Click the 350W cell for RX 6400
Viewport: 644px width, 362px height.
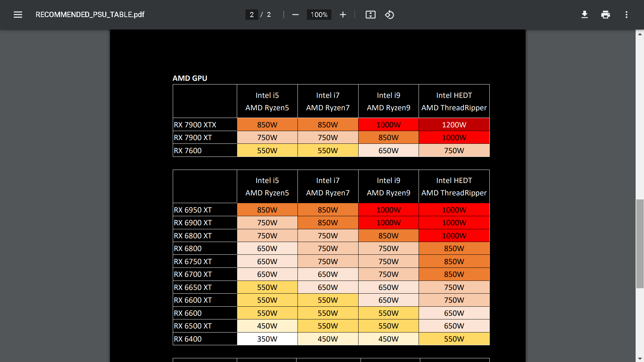267,339
